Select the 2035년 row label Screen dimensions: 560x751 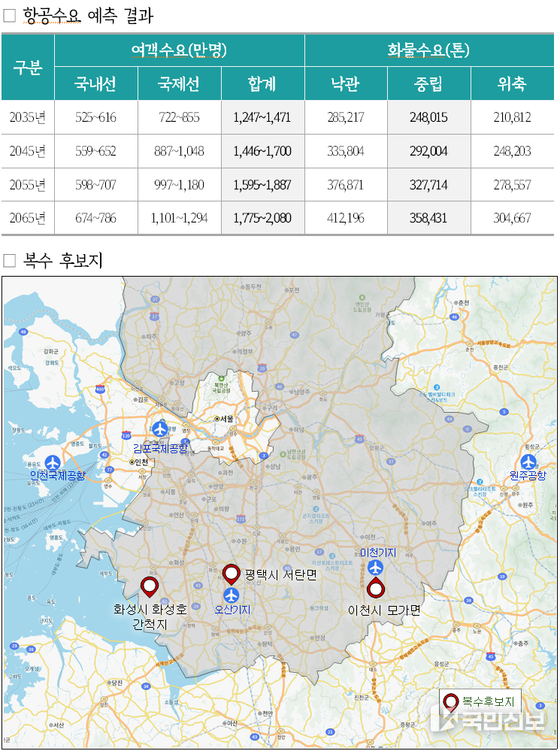[x=28, y=117]
